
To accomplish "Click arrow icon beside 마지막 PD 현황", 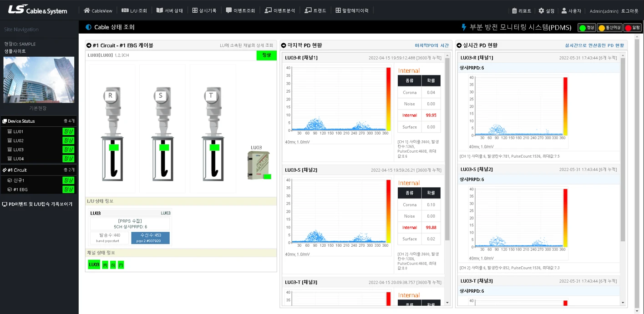I will (284, 45).
